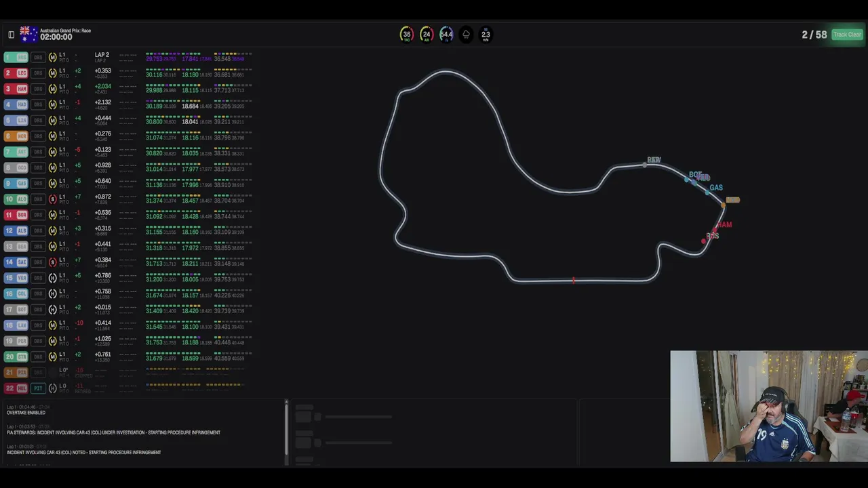The height and width of the screenshot is (488, 868).
Task: Click the air temperature gauge 24
Action: (x=427, y=35)
